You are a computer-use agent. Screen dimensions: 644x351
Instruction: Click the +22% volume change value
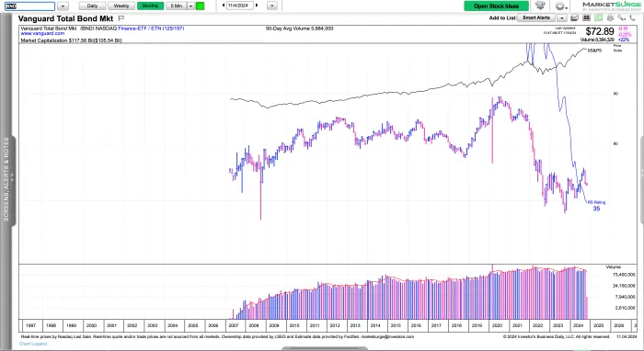tap(624, 40)
